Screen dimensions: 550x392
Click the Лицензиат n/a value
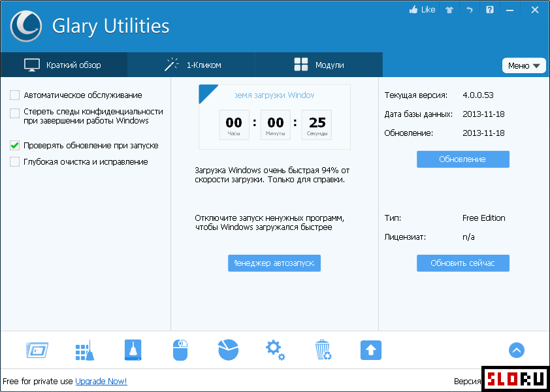468,237
